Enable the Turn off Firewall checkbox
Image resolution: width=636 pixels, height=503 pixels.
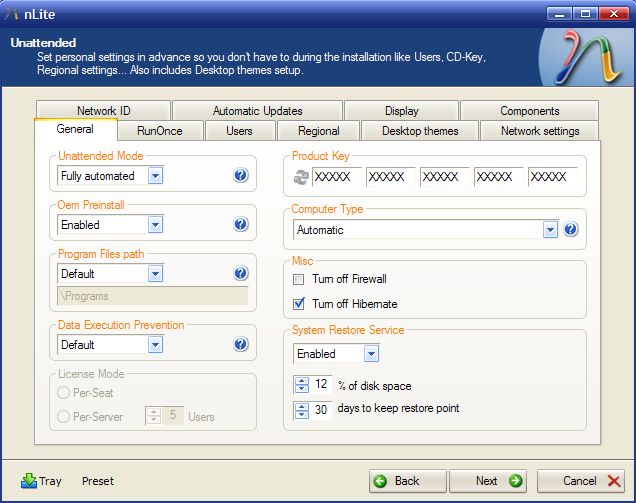click(298, 279)
